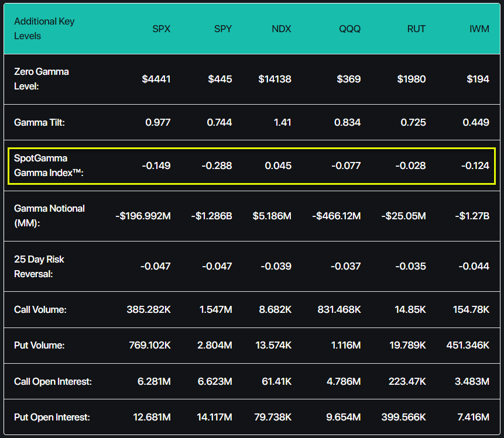This screenshot has height=438, width=504.
Task: Click SPX Zero Gamma value $4441
Action: 156,79
